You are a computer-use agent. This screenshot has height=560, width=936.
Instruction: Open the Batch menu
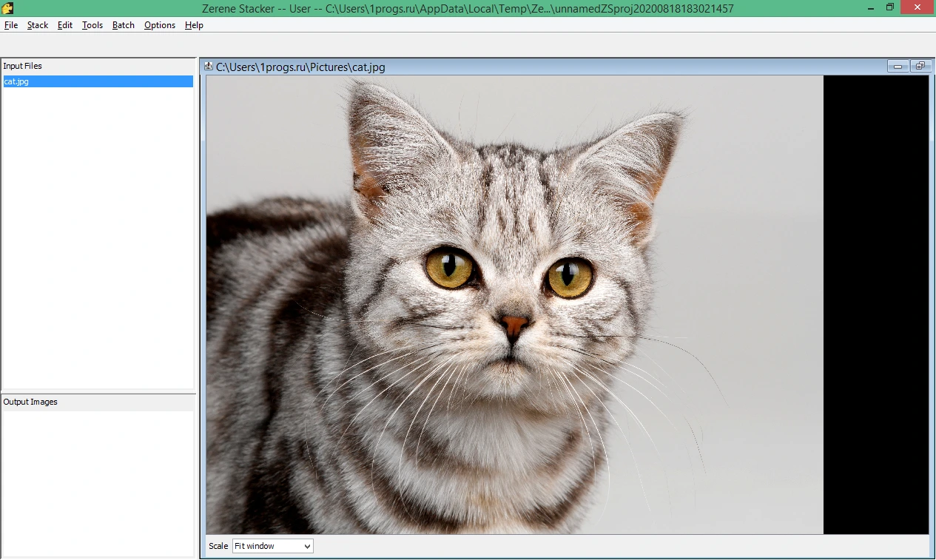point(124,25)
